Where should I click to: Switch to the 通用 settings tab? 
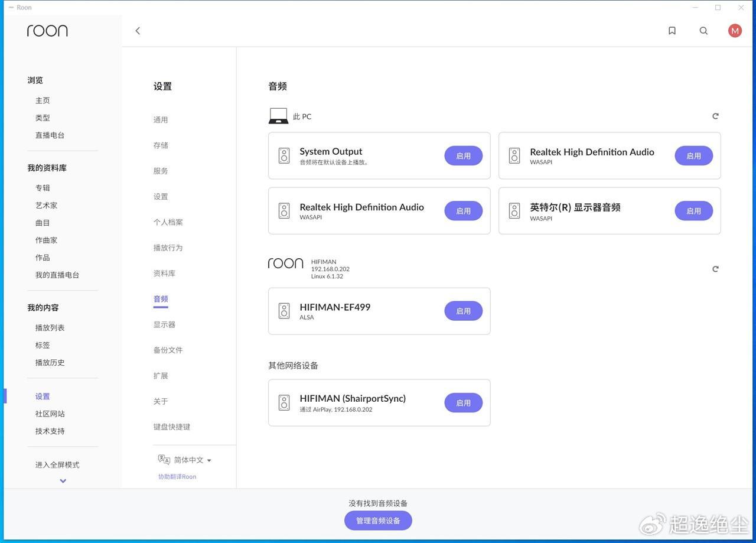[161, 120]
